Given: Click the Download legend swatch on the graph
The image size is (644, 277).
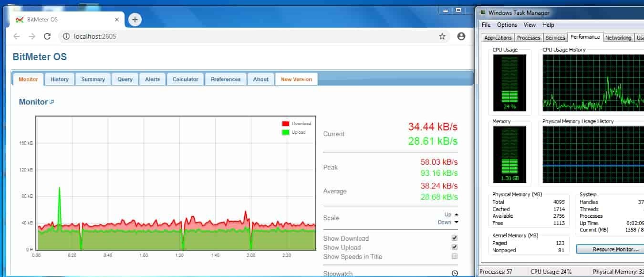Looking at the screenshot, I should [286, 123].
